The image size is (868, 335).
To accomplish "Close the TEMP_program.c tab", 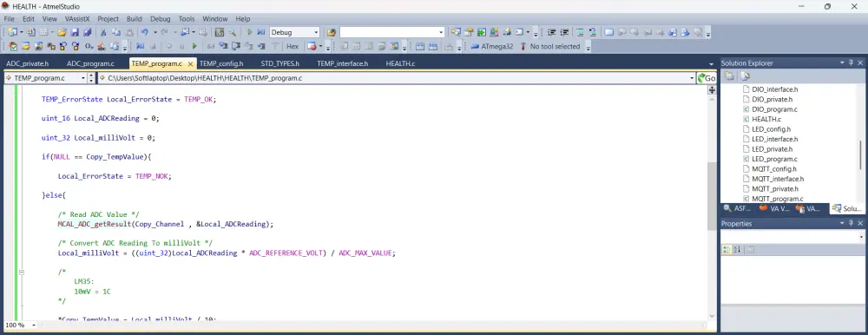I will click(x=190, y=64).
